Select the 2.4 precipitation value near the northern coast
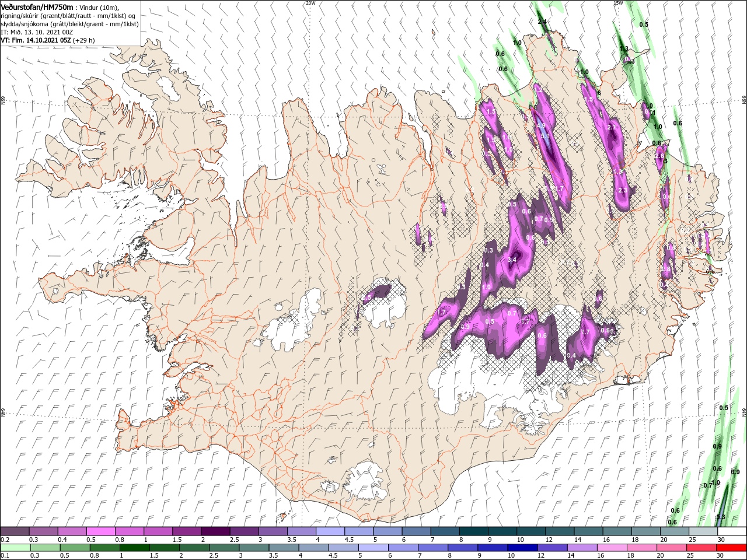747x560 pixels. 542,22
